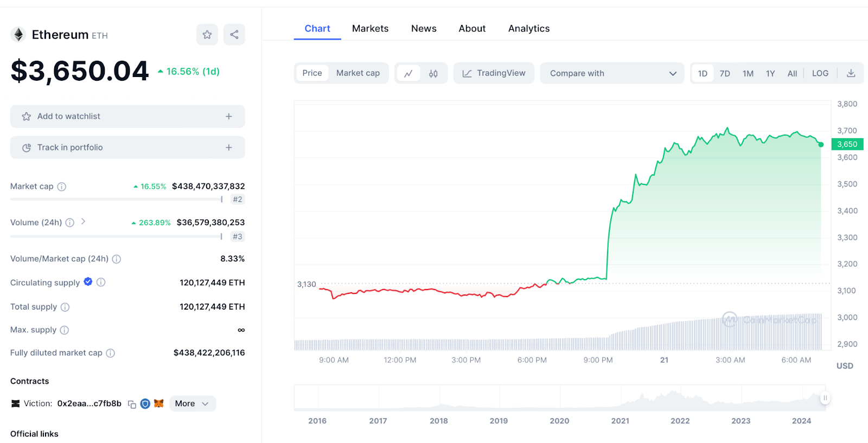Click the volume rank progress bar
This screenshot has width=868, height=443.
(x=117, y=236)
